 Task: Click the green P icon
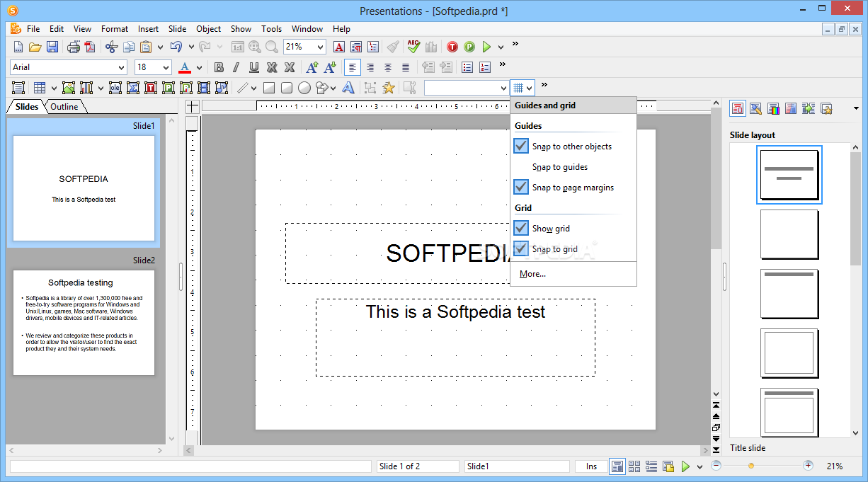click(469, 47)
